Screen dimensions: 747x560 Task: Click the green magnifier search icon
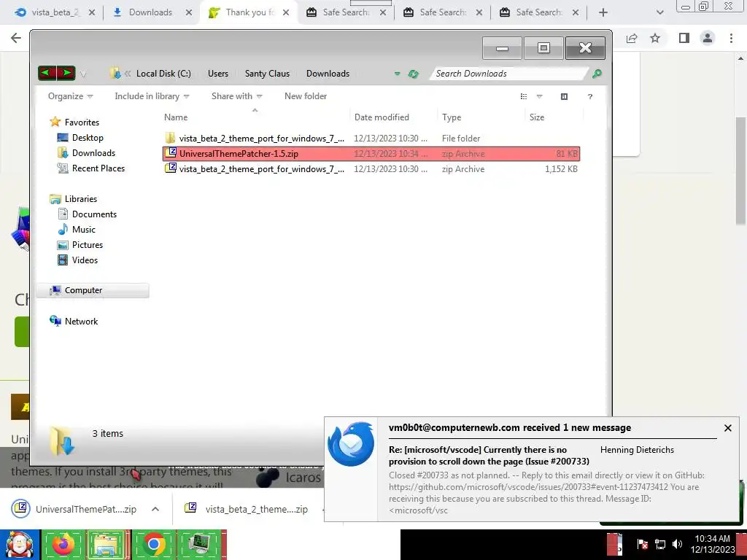[x=597, y=74]
